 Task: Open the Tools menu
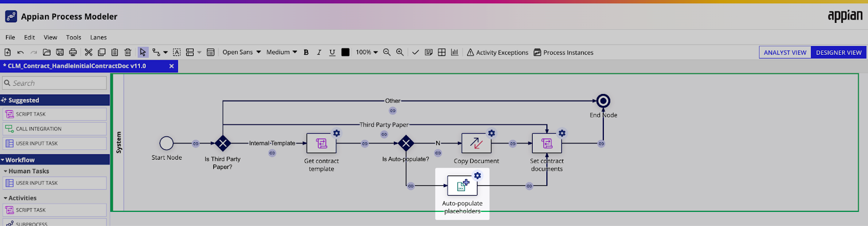click(x=74, y=37)
